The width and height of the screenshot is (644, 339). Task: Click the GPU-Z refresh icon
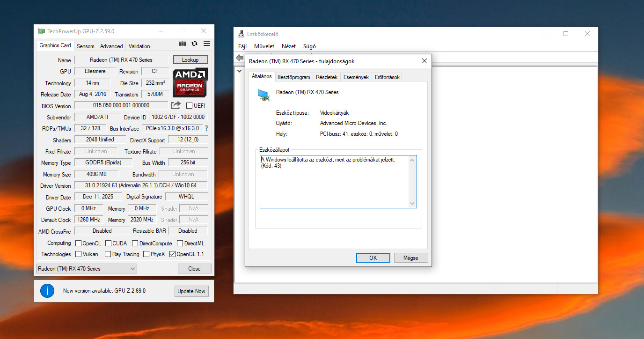click(195, 44)
